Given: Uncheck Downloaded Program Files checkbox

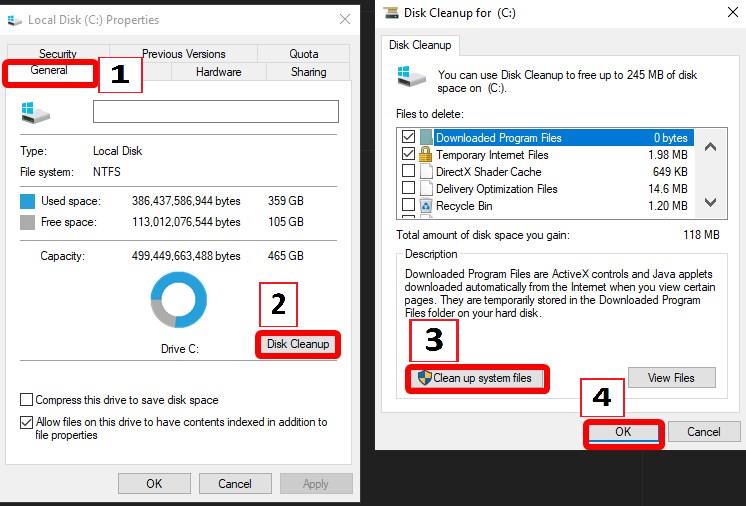Looking at the screenshot, I should (x=408, y=137).
